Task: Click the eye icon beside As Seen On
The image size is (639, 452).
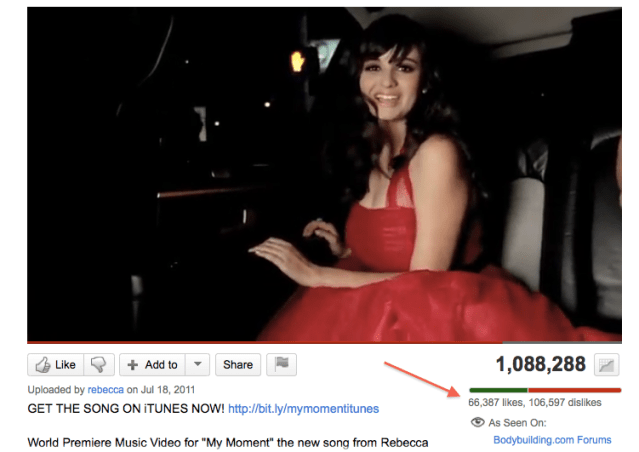Action: (x=477, y=422)
